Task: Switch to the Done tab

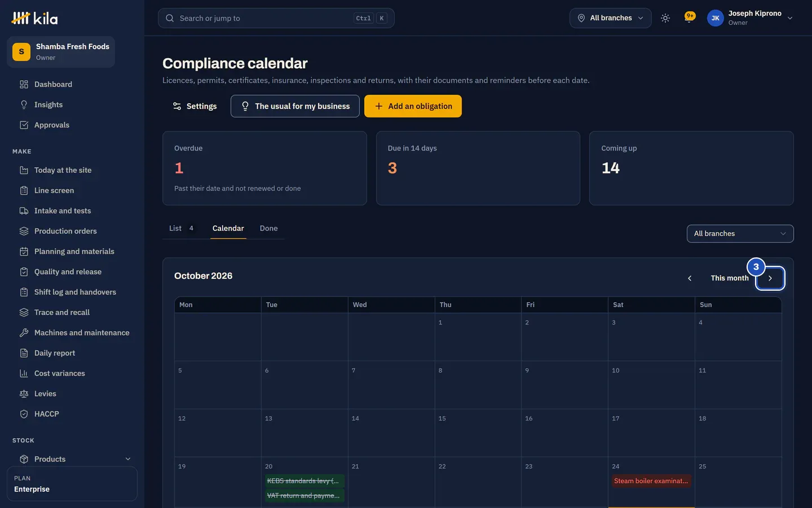Action: click(269, 228)
